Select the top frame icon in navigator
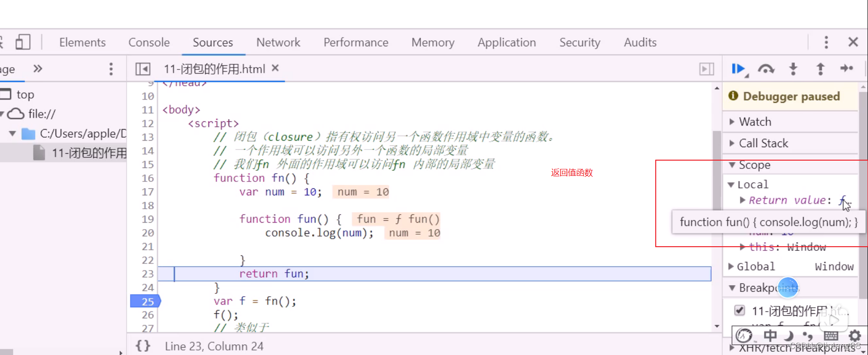868x355 pixels. pyautogui.click(x=5, y=94)
